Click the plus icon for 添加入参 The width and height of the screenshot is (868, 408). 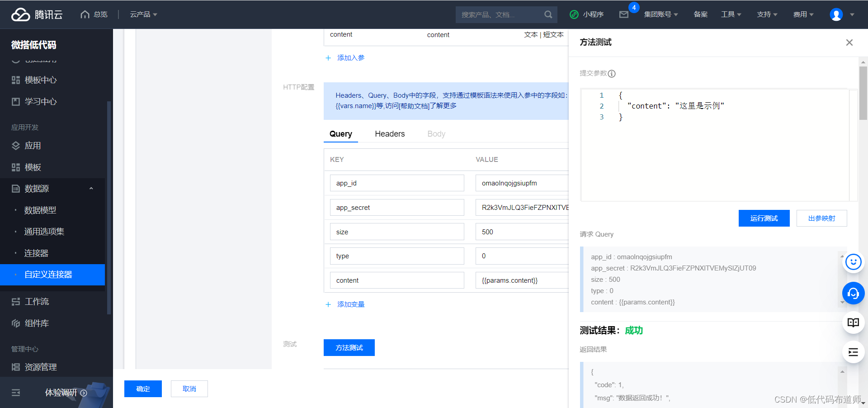pos(328,58)
